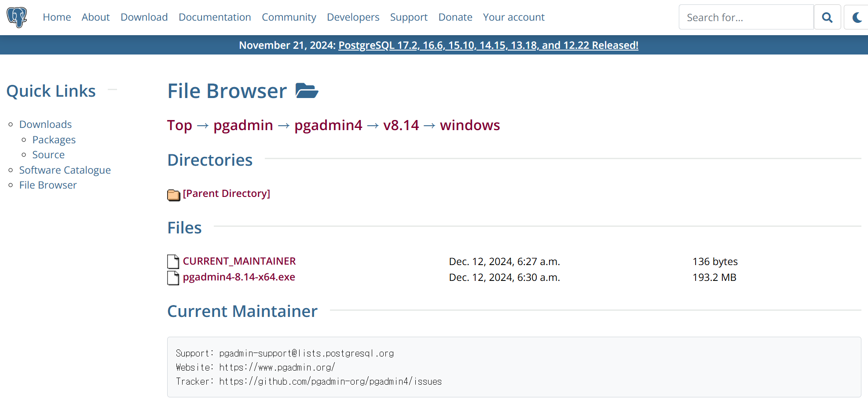
Task: Open the PostgreSQL 17.2 release announcement link
Action: point(488,45)
